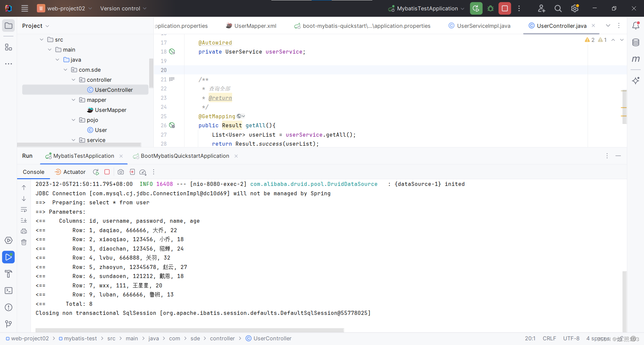Click the @return javadoc tag link
Viewport: 644px width, 345px height.
220,98
